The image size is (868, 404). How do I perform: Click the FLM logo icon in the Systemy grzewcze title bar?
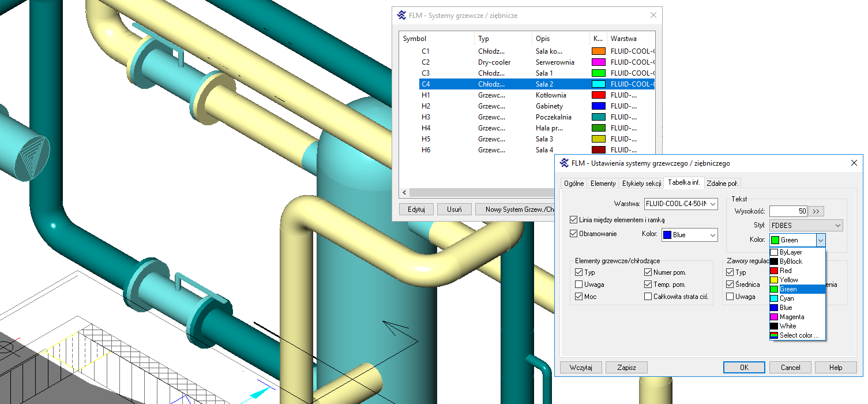(402, 16)
